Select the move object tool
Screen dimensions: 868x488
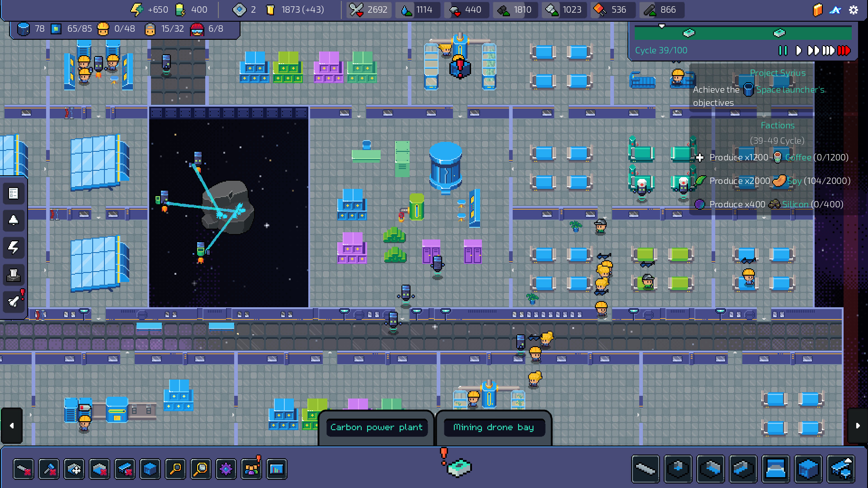point(74,469)
